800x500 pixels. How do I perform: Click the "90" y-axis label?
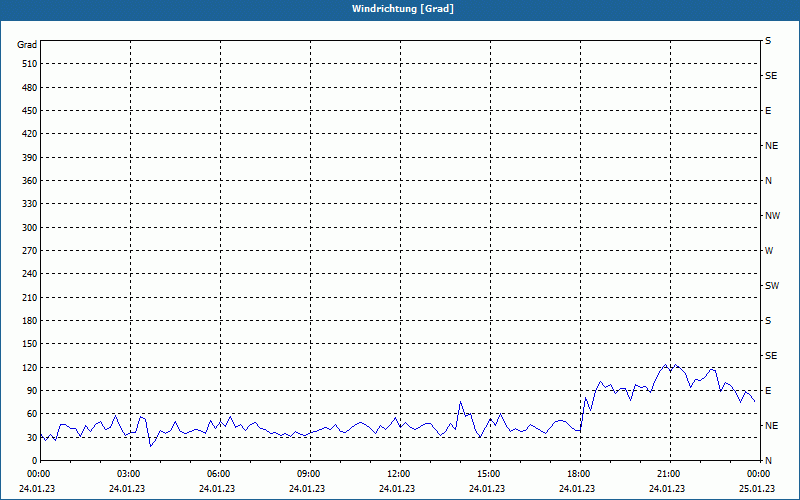coord(32,391)
